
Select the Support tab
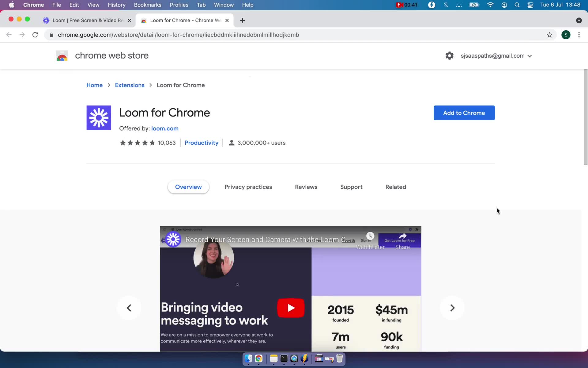pyautogui.click(x=351, y=187)
